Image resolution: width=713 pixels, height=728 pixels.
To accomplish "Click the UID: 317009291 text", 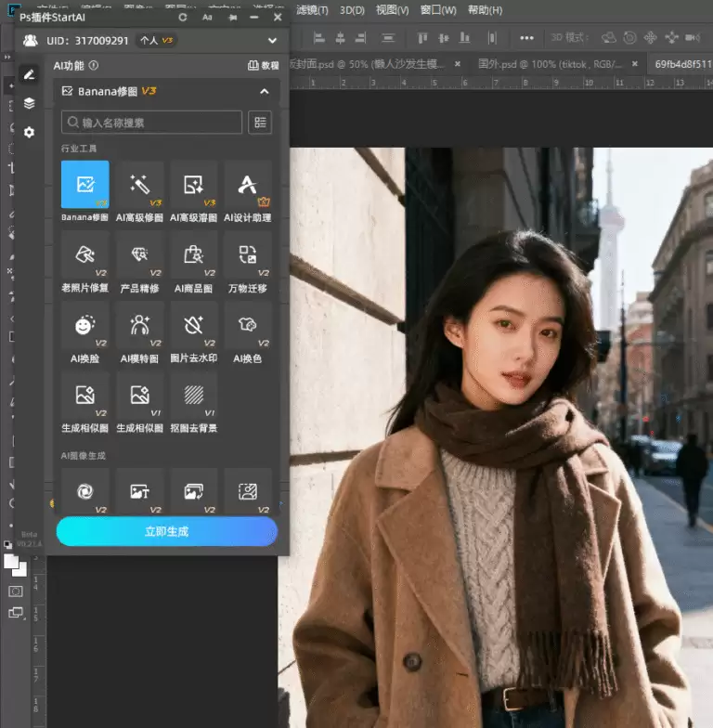I will (x=87, y=41).
